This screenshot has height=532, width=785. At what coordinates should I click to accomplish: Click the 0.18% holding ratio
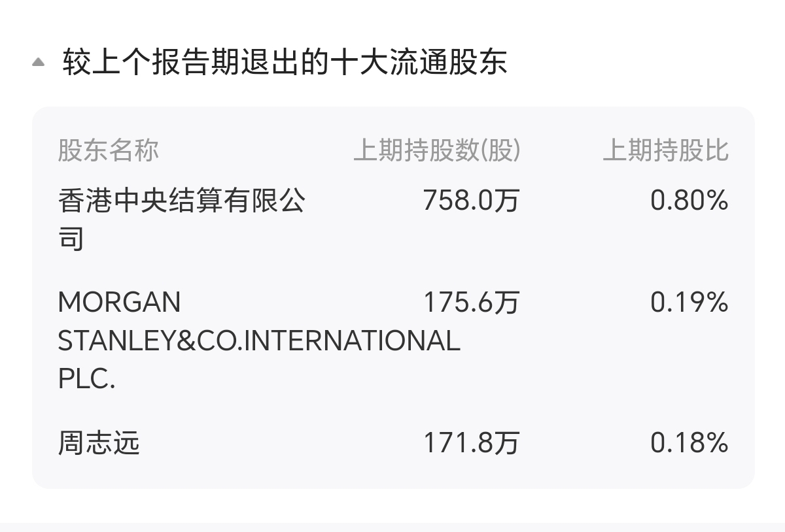pyautogui.click(x=689, y=443)
